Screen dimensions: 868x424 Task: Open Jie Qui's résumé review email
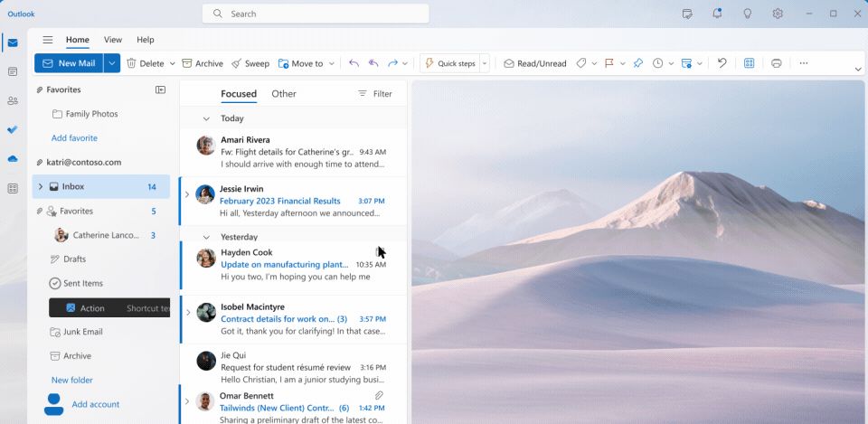tap(293, 367)
